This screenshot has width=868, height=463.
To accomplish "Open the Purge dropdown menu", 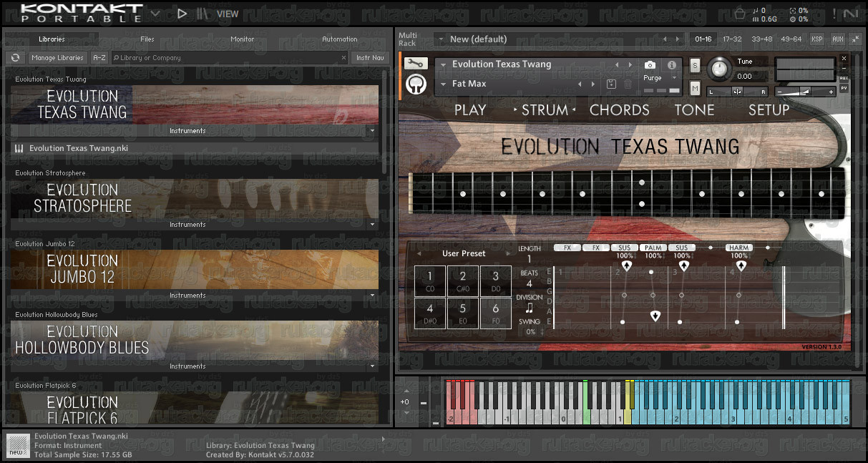I will tap(674, 78).
